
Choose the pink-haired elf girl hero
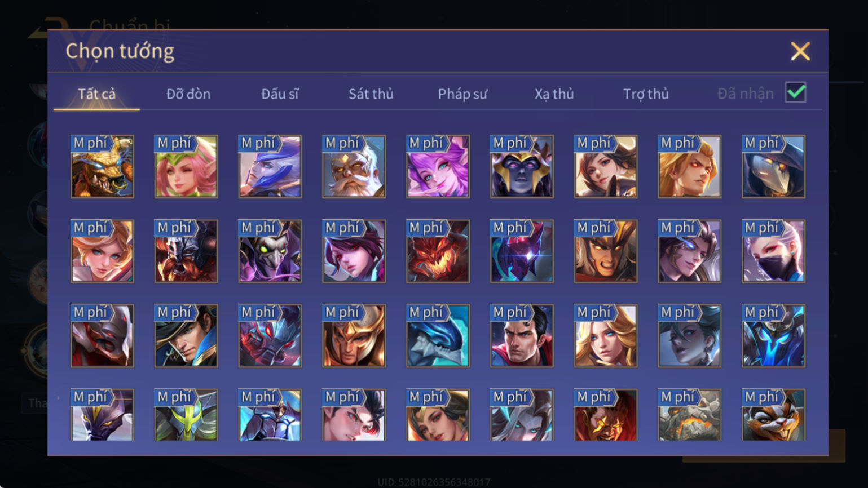(x=186, y=166)
